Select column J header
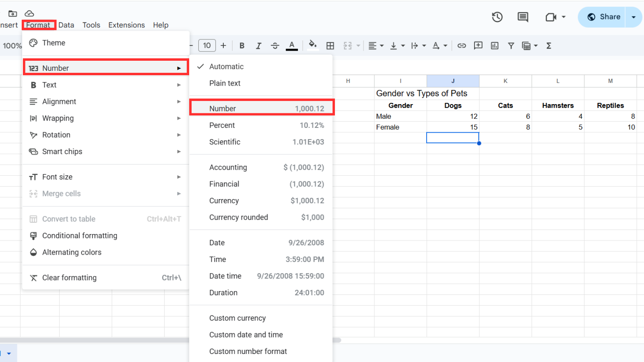 453,81
